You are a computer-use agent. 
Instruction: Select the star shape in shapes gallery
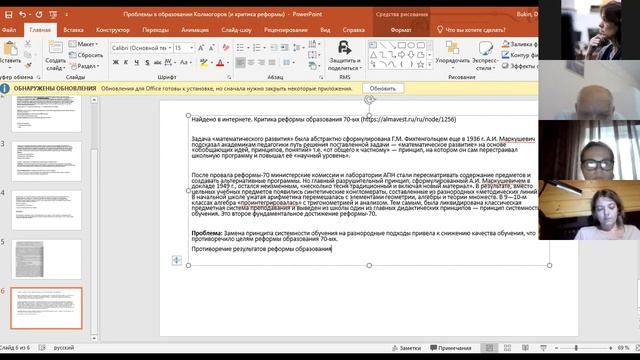(x=420, y=64)
